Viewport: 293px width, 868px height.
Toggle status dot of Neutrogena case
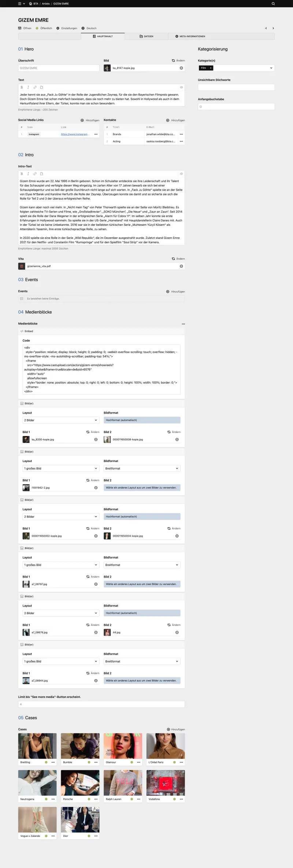pos(46,799)
